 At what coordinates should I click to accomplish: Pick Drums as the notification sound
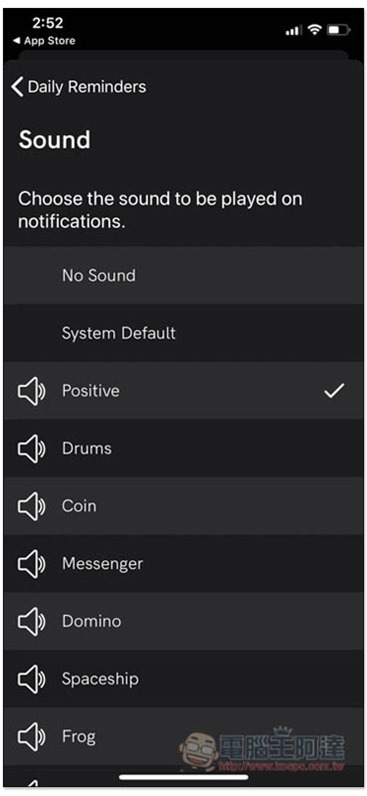point(183,449)
